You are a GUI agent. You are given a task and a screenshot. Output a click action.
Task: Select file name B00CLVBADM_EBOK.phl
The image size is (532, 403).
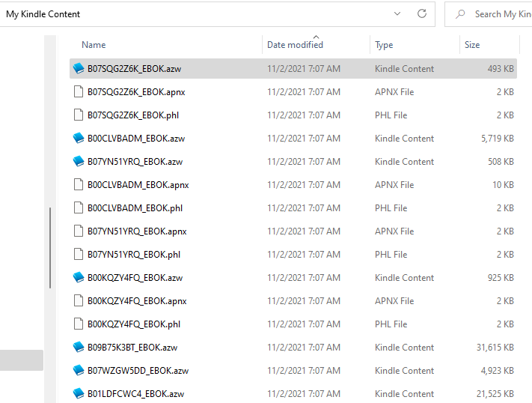pyautogui.click(x=135, y=208)
